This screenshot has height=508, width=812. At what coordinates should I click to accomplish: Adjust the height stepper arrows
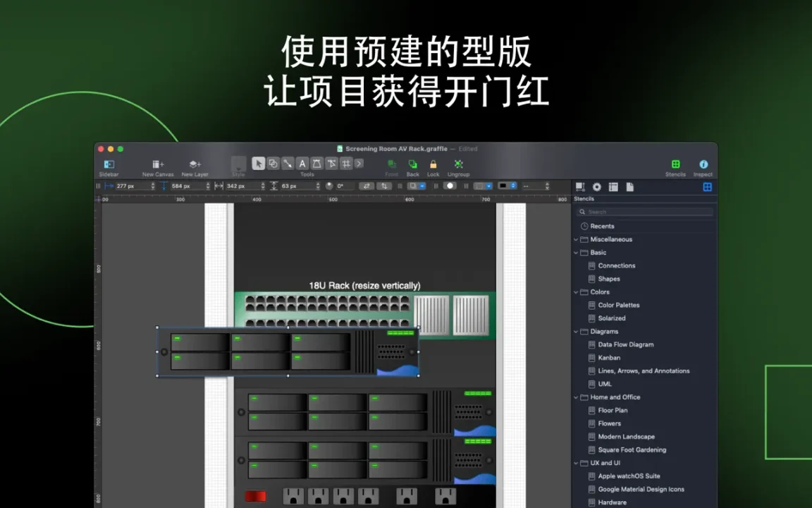pyautogui.click(x=317, y=186)
